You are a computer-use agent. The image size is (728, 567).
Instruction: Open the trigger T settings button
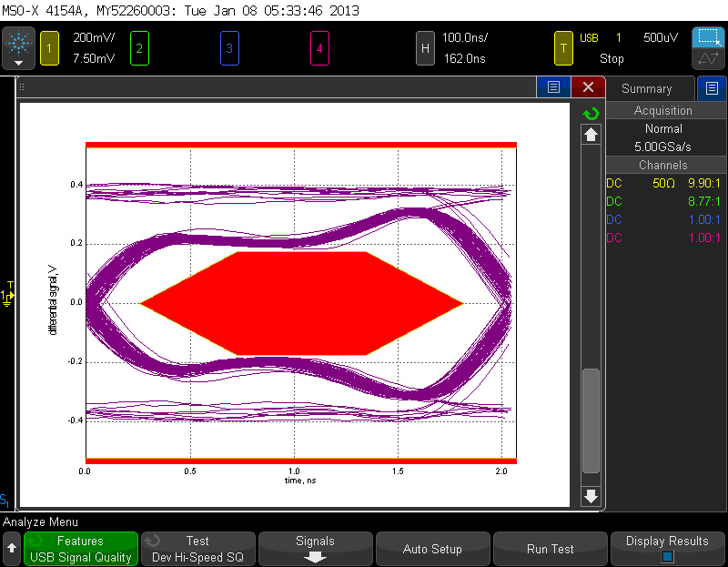pyautogui.click(x=565, y=47)
